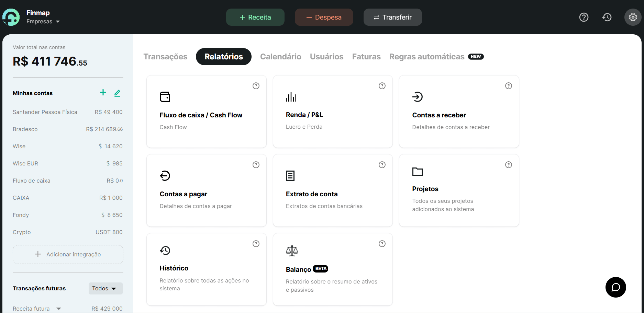Viewport: 644px width, 313px height.
Task: Click the Balanço scales icon
Action: (292, 251)
